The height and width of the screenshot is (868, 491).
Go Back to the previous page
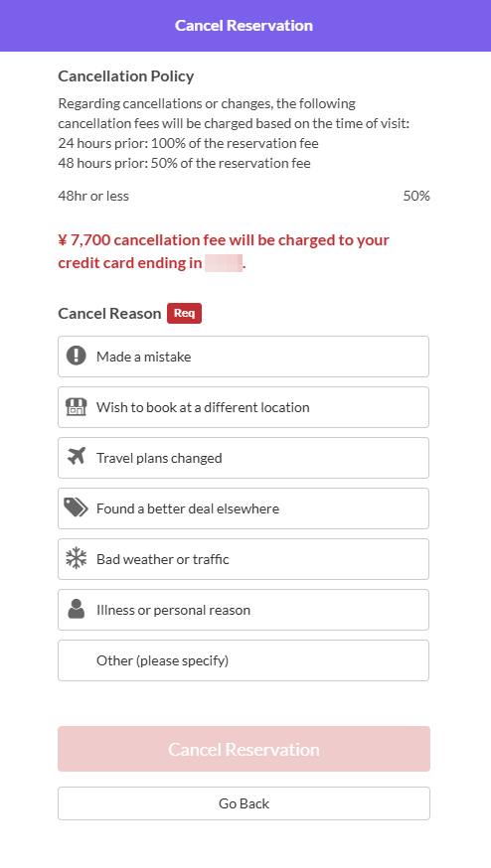tap(244, 803)
